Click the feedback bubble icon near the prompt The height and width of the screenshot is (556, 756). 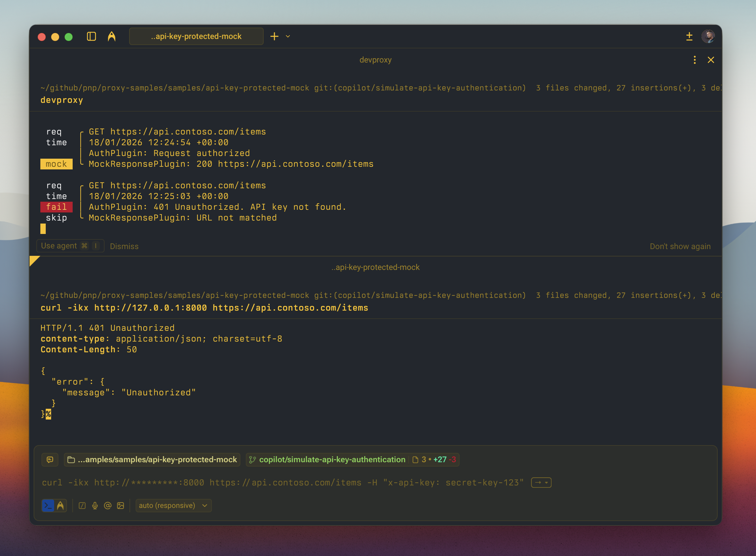(x=50, y=460)
